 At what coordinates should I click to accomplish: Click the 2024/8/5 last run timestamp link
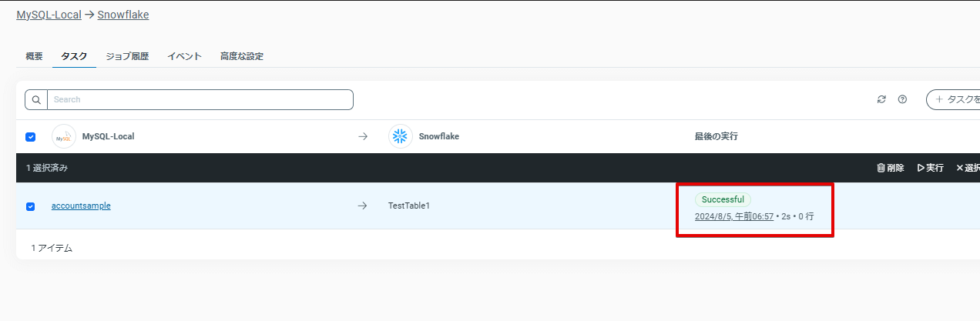(x=733, y=216)
